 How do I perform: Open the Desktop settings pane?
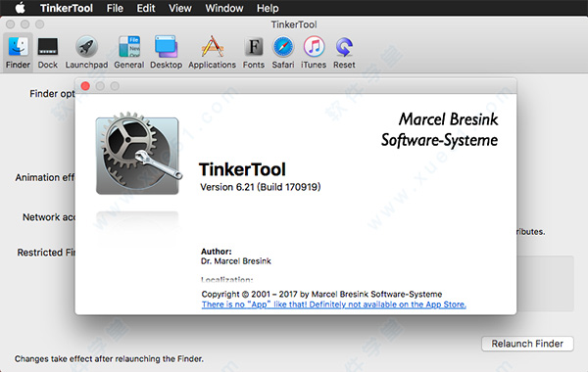[166, 53]
